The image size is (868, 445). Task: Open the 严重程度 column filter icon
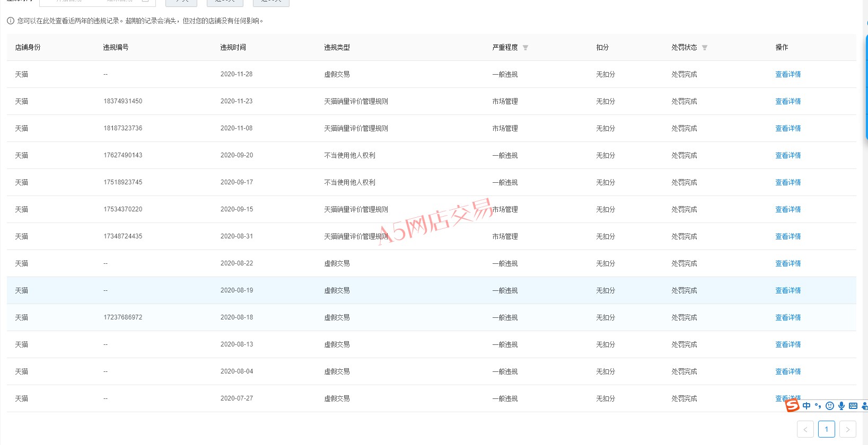525,48
